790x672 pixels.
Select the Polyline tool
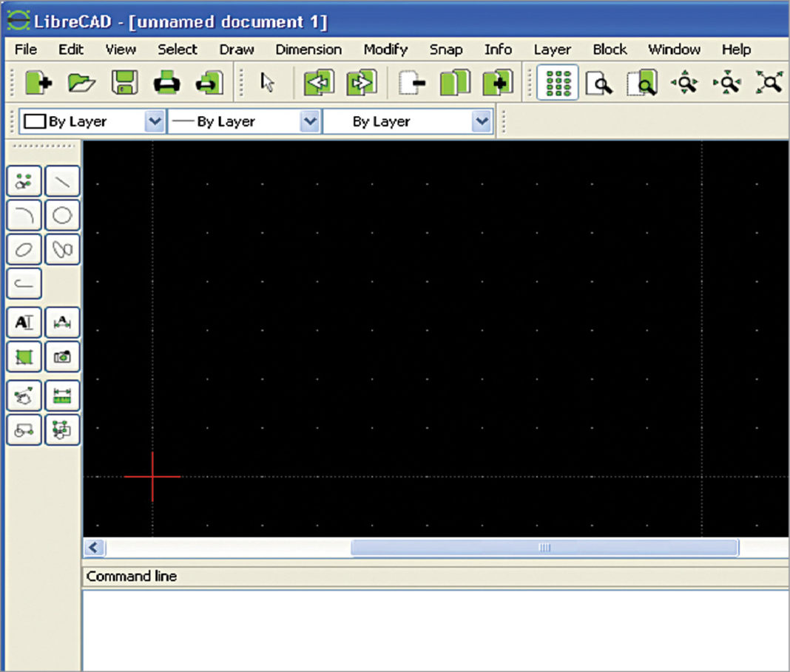click(23, 283)
